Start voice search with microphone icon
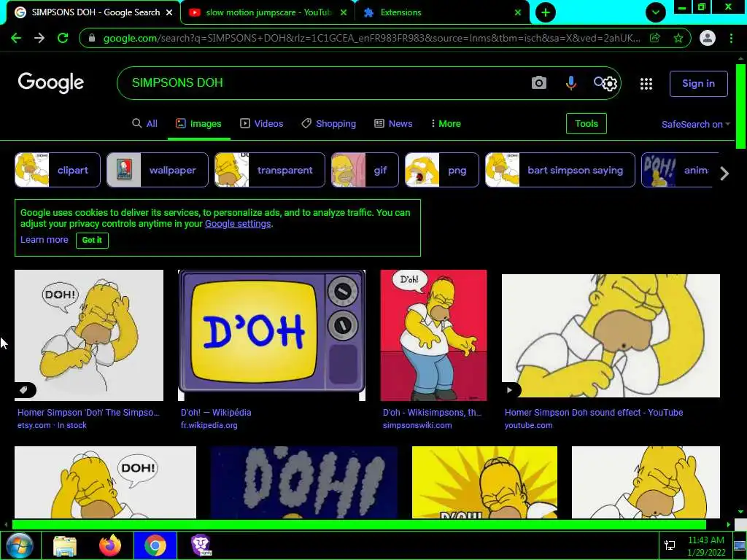Viewport: 747px width, 560px height. [x=570, y=83]
